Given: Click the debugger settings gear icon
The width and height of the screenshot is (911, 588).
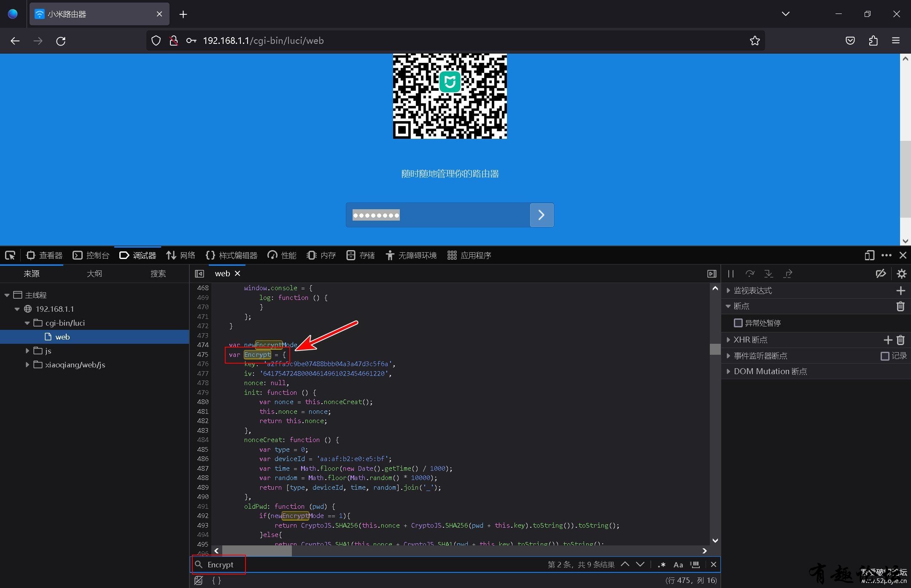Looking at the screenshot, I should (901, 274).
